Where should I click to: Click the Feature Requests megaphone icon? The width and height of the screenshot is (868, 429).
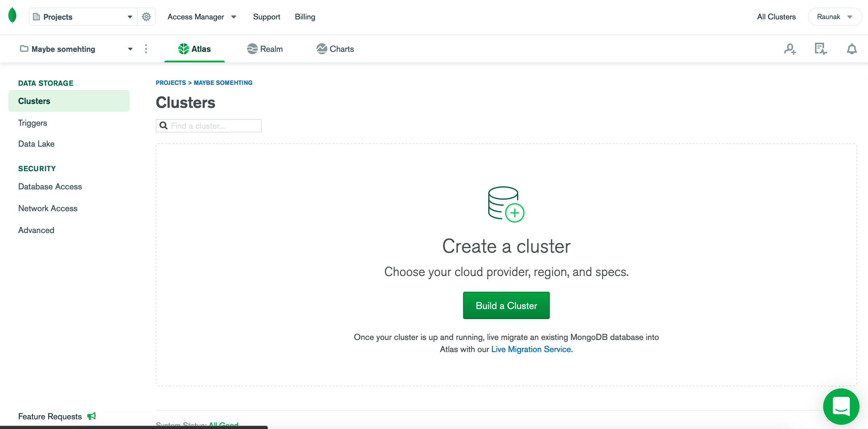pos(91,416)
